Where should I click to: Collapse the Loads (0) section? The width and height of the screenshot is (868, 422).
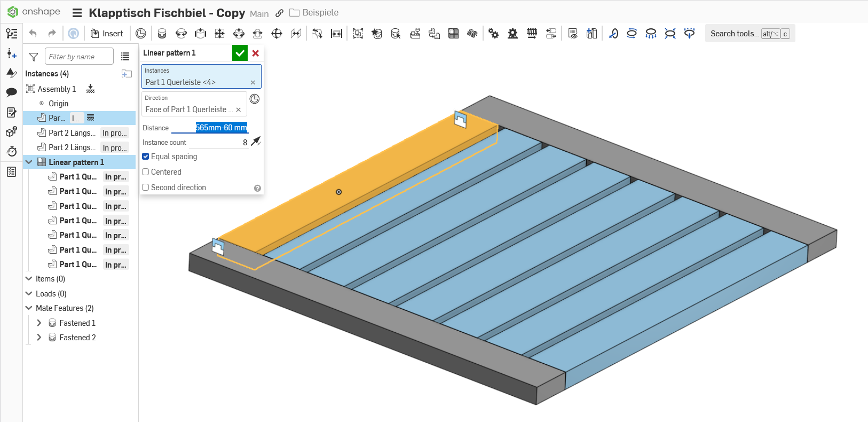click(29, 293)
